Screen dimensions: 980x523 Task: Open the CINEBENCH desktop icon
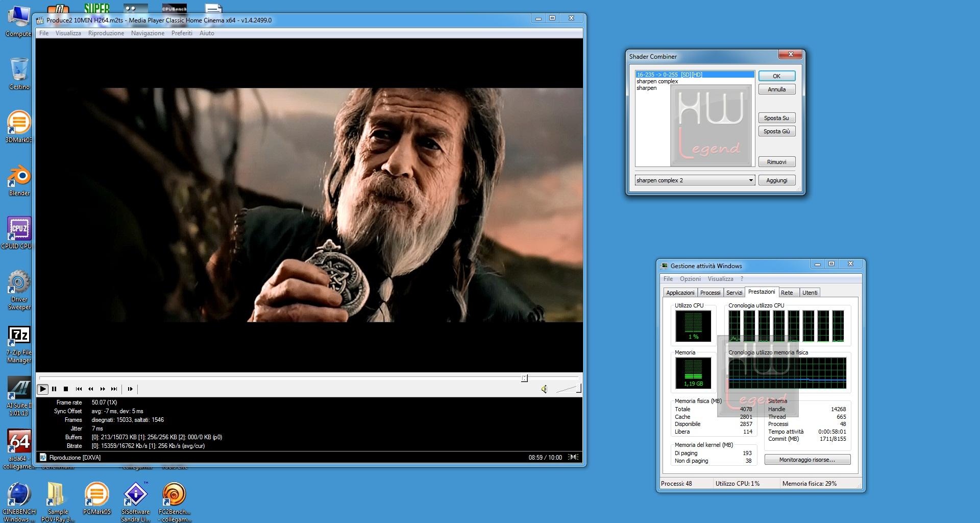click(x=19, y=502)
